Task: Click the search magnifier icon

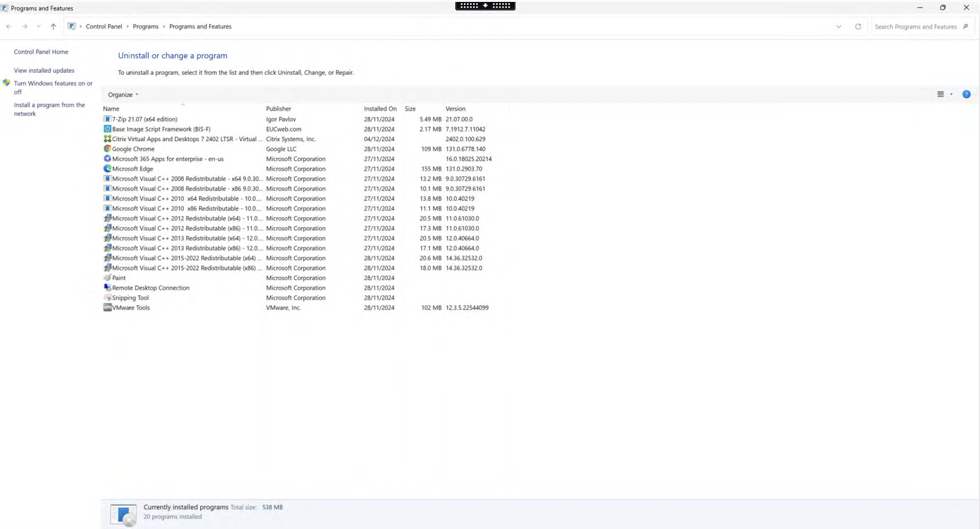Action: pos(965,26)
